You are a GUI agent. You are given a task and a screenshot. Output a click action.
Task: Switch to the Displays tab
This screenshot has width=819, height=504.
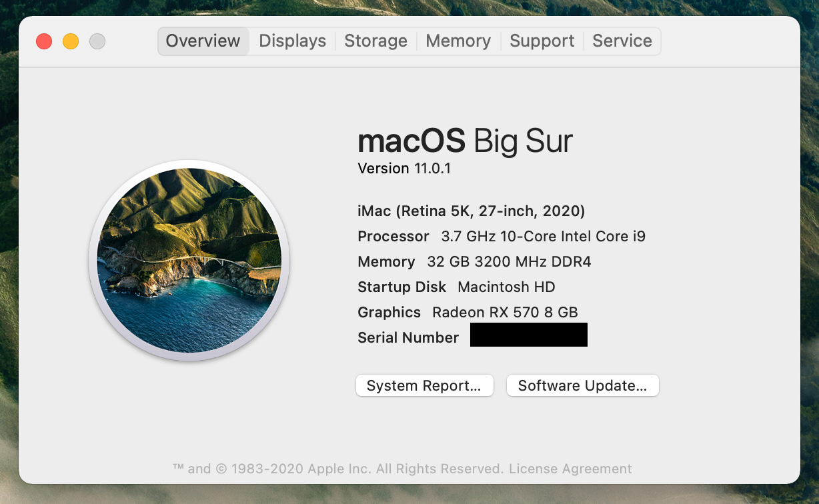tap(292, 41)
